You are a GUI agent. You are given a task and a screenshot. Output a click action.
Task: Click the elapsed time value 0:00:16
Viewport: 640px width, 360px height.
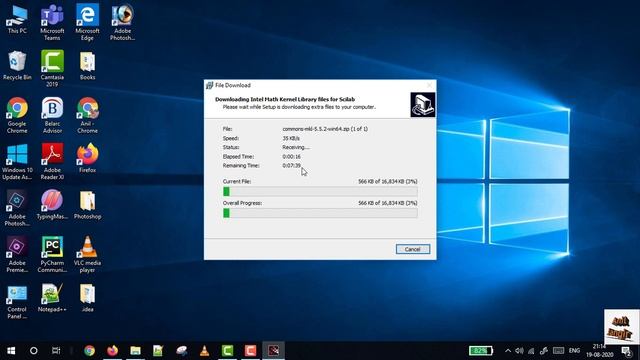(291, 157)
